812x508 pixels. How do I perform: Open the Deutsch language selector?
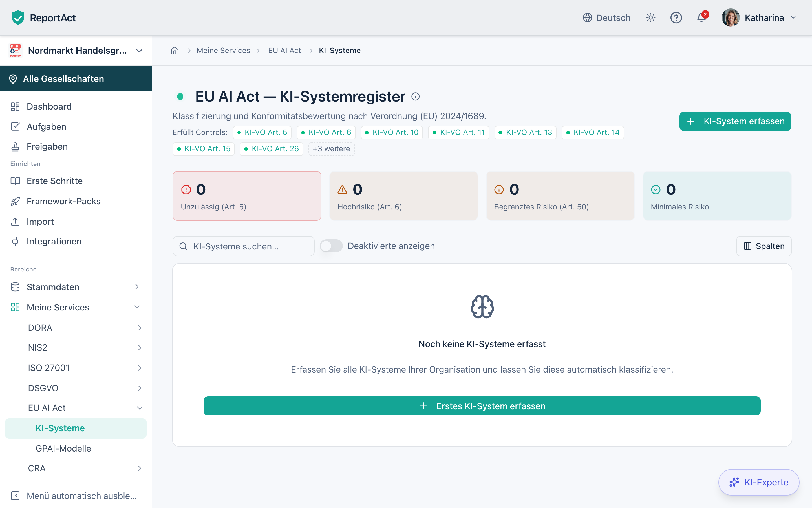[x=606, y=17]
